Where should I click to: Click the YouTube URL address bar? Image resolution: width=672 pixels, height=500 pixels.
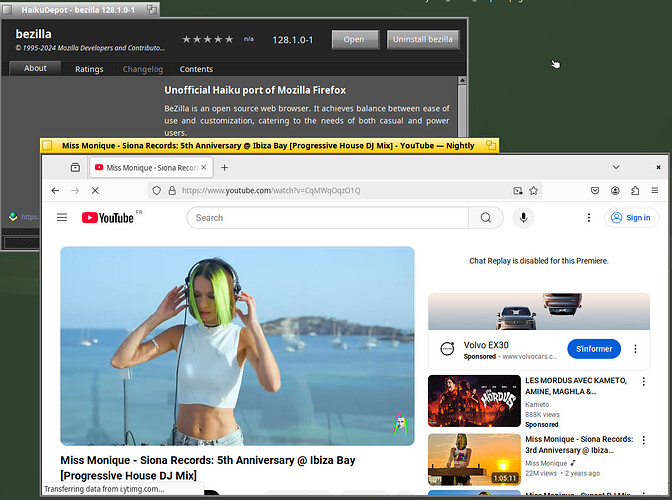coord(343,191)
